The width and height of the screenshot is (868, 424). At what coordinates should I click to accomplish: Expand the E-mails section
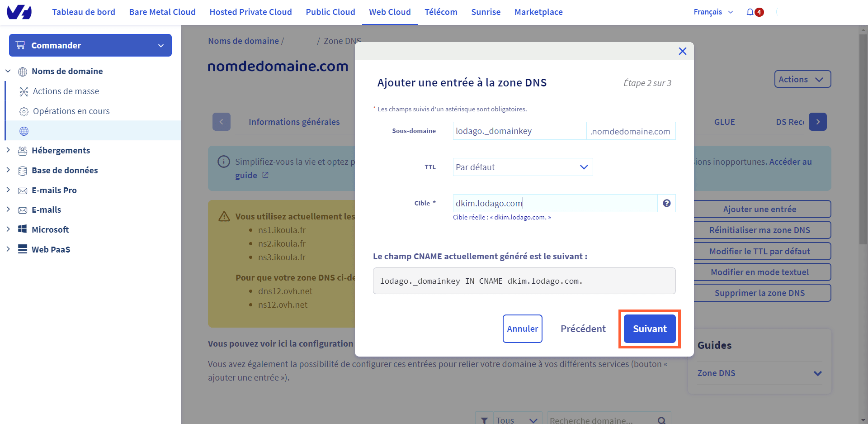pyautogui.click(x=8, y=209)
